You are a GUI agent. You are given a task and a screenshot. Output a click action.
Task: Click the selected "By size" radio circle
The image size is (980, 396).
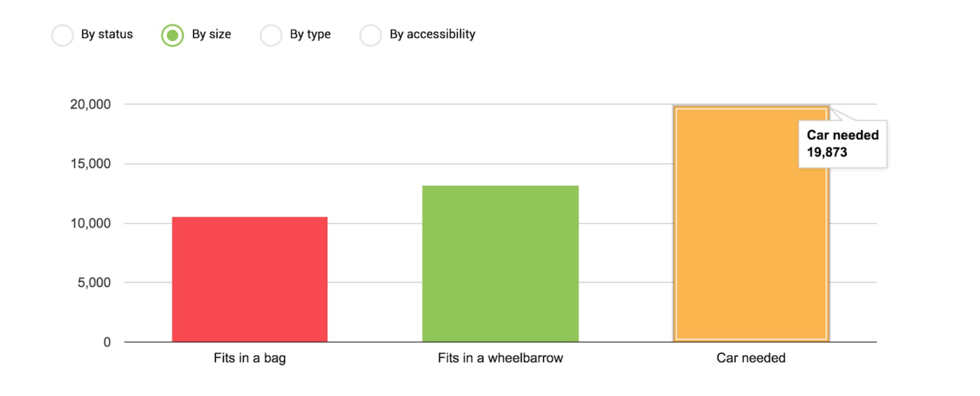click(173, 35)
